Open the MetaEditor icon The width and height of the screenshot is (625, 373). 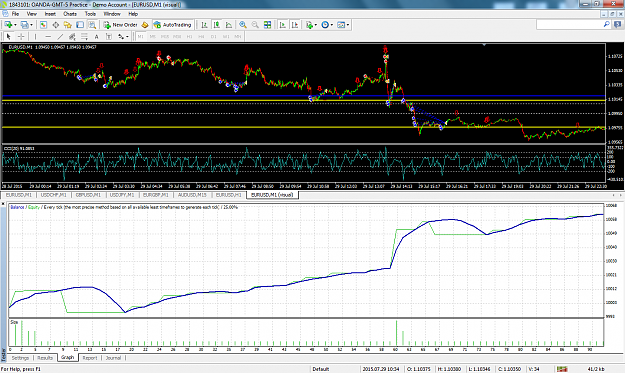click(x=145, y=25)
